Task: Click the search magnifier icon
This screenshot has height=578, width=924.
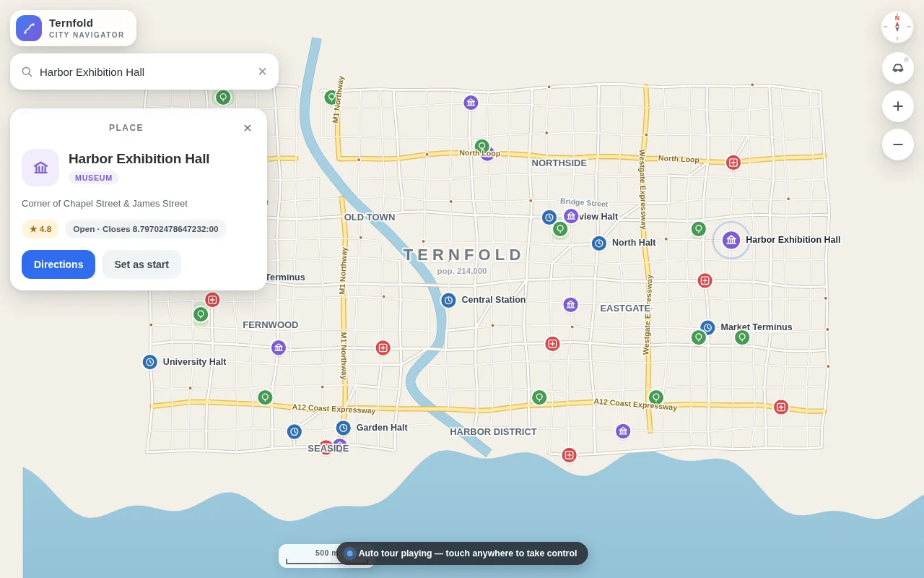Action: 27,72
